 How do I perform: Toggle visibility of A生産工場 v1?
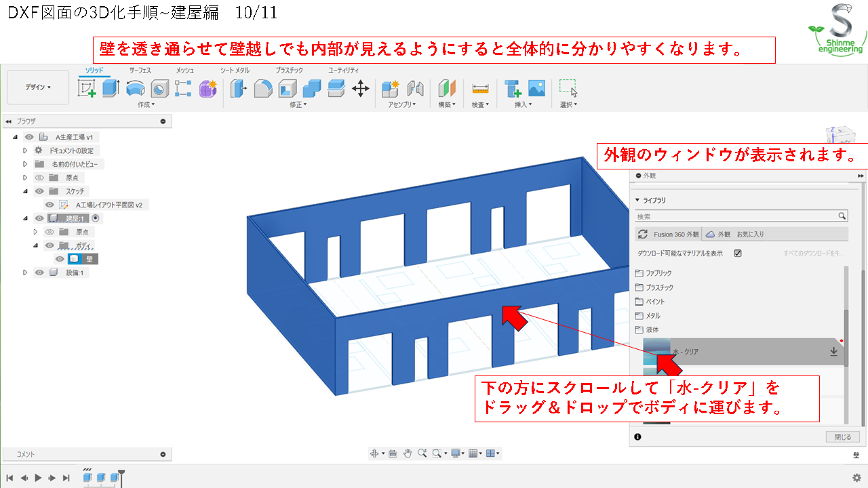28,137
